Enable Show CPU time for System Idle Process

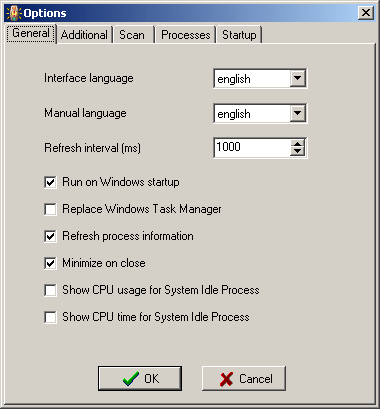(x=50, y=317)
